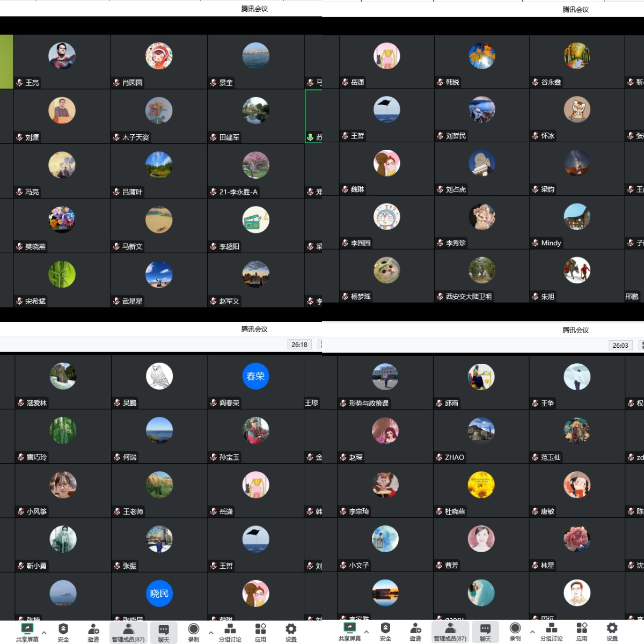The image size is (644, 644).
Task: Expand record options arrow in 26:03 window
Action: point(532,632)
